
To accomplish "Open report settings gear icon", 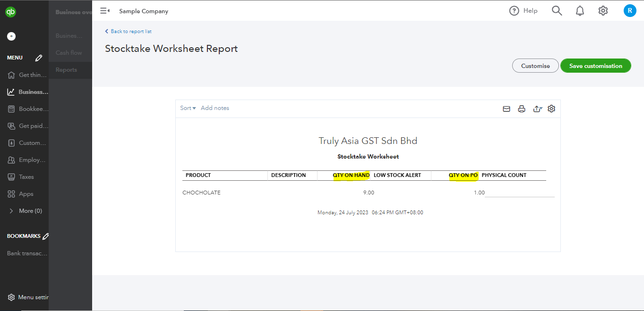I will tap(551, 109).
